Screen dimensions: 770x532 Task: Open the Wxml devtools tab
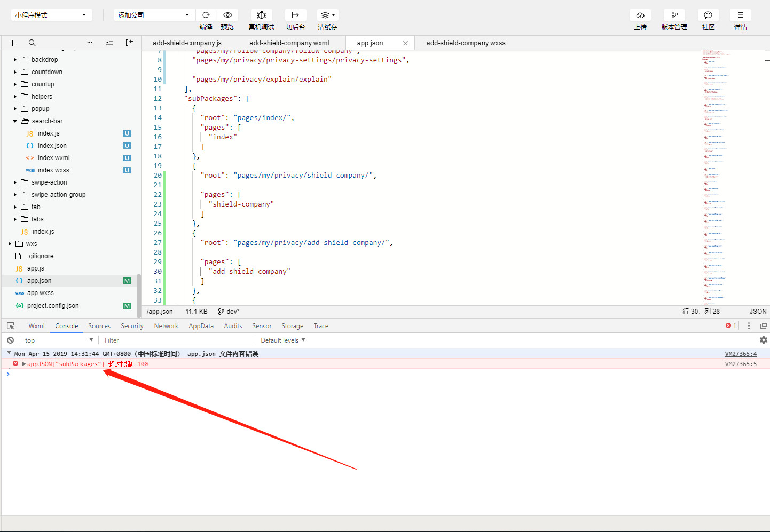click(36, 326)
